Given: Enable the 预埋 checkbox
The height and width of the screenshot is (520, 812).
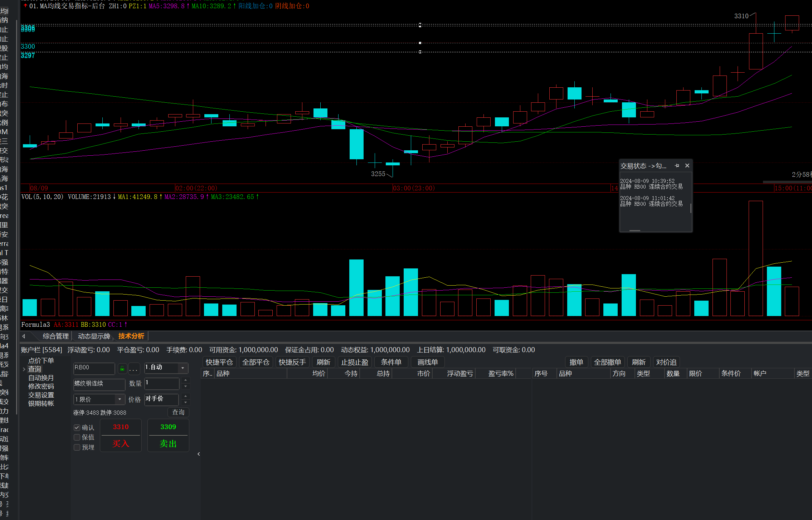Looking at the screenshot, I should pyautogui.click(x=77, y=447).
